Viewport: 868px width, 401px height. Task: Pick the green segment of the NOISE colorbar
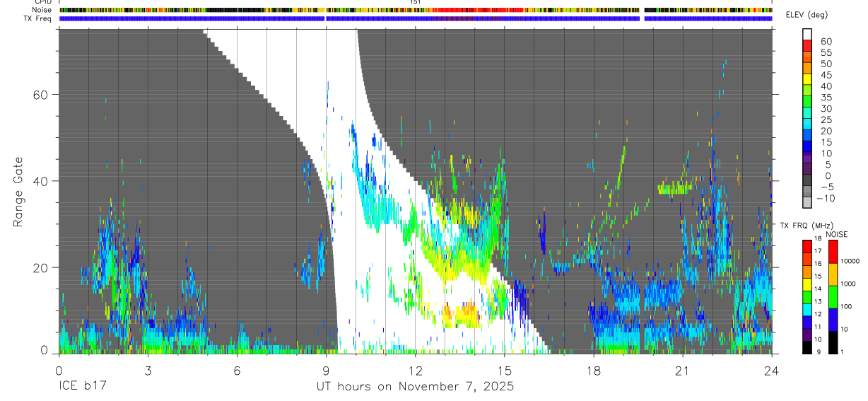pos(833,297)
